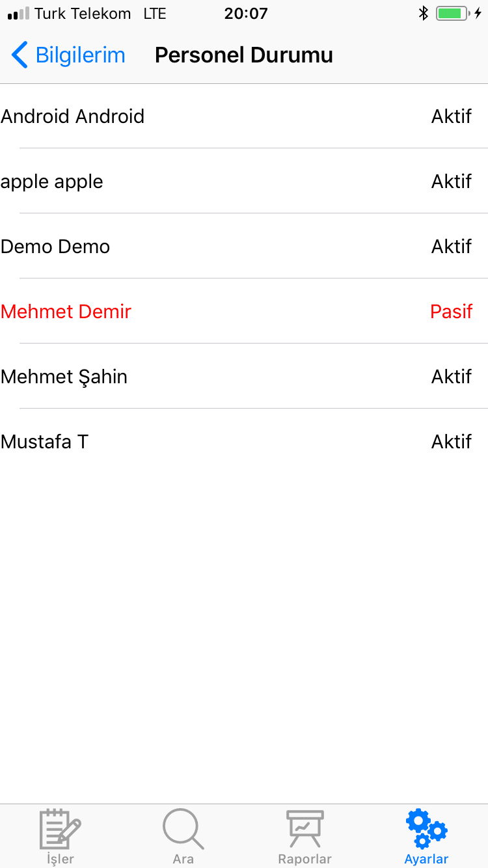488x868 pixels.
Task: Switch to the Raporlar tab label
Action: (x=305, y=859)
